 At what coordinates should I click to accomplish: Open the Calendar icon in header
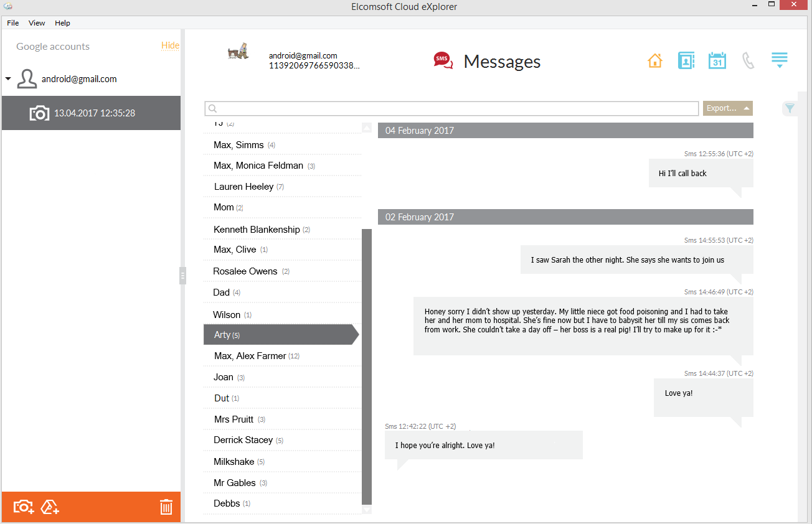717,61
